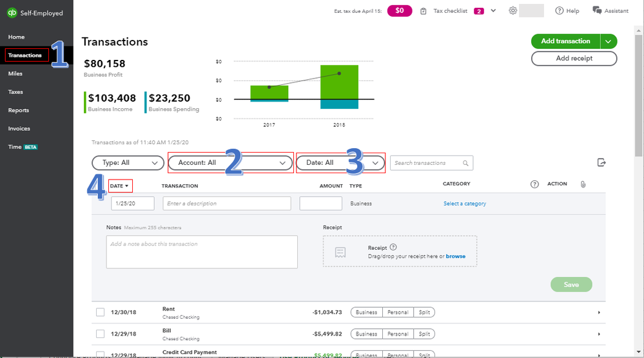Click the category help question icon
The width and height of the screenshot is (644, 358).
pyautogui.click(x=534, y=185)
